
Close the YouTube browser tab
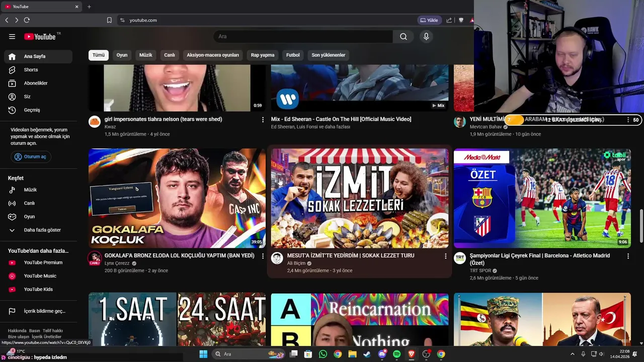point(77,7)
